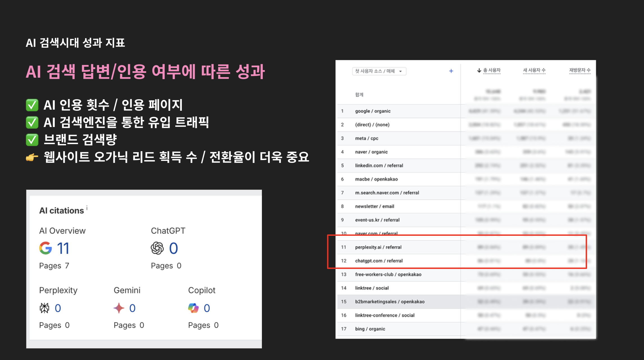Click the info icon beside AI citations heading
644x360 pixels.
(x=86, y=208)
